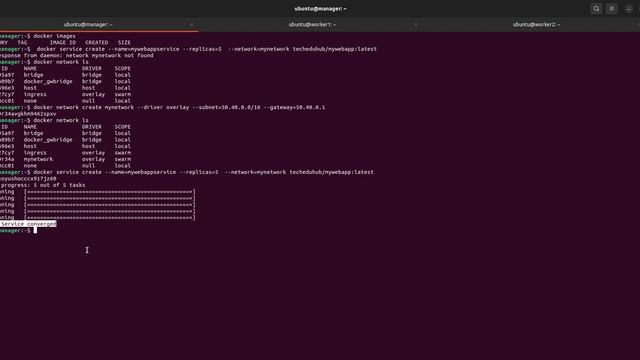The image size is (640, 360).
Task: Close the ubuntu@manager tab
Action: point(191,24)
